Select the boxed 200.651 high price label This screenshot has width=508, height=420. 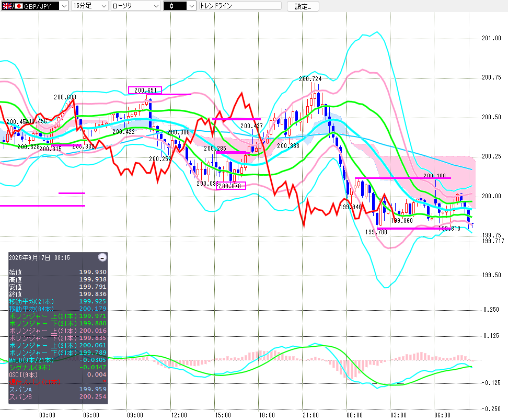tap(145, 90)
